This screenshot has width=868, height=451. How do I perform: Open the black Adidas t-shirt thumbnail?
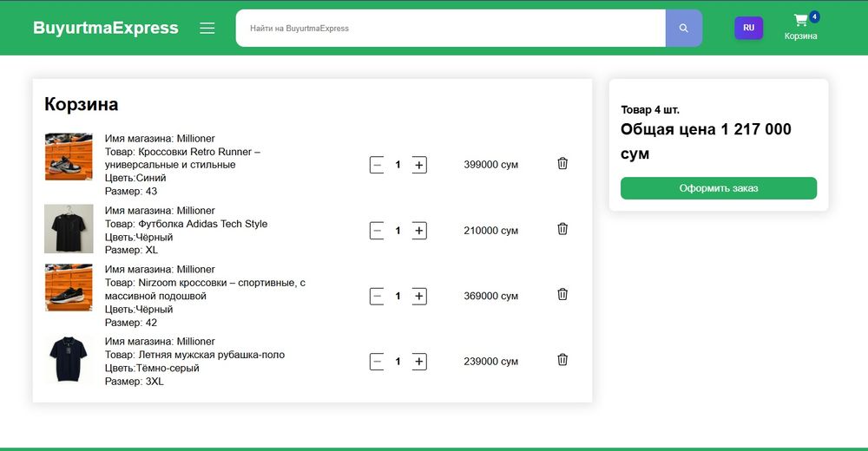(69, 229)
